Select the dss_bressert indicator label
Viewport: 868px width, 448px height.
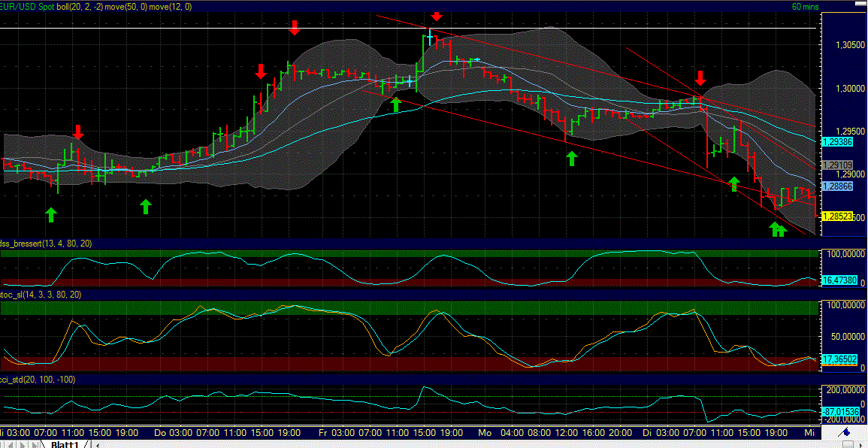click(x=30, y=243)
